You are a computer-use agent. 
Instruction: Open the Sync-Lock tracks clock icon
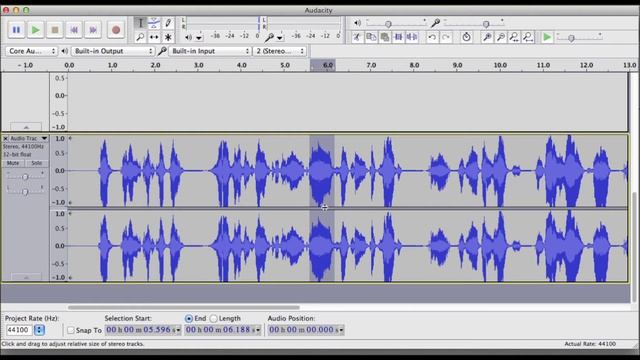pos(466,37)
